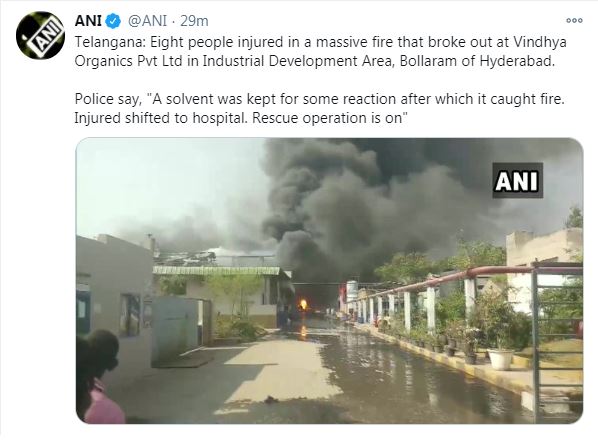The width and height of the screenshot is (598, 441).
Task: Open the ANI profile avatar
Action: [40, 35]
